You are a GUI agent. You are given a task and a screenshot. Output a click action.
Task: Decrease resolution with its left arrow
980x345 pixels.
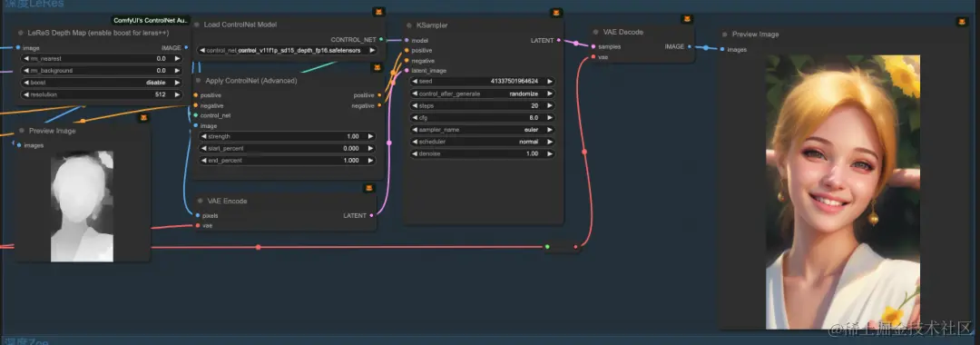[26, 94]
